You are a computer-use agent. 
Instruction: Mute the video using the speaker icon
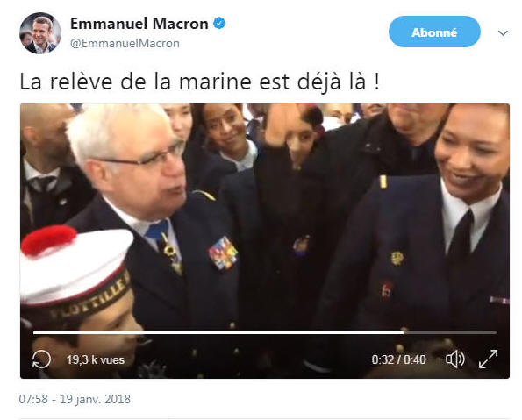tap(455, 359)
